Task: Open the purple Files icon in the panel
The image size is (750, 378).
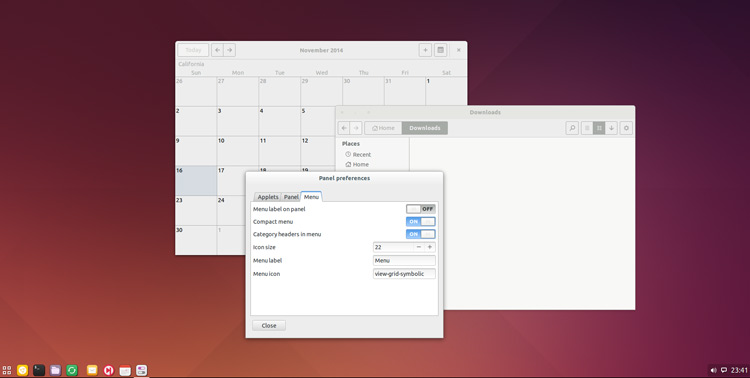Action: [55, 370]
